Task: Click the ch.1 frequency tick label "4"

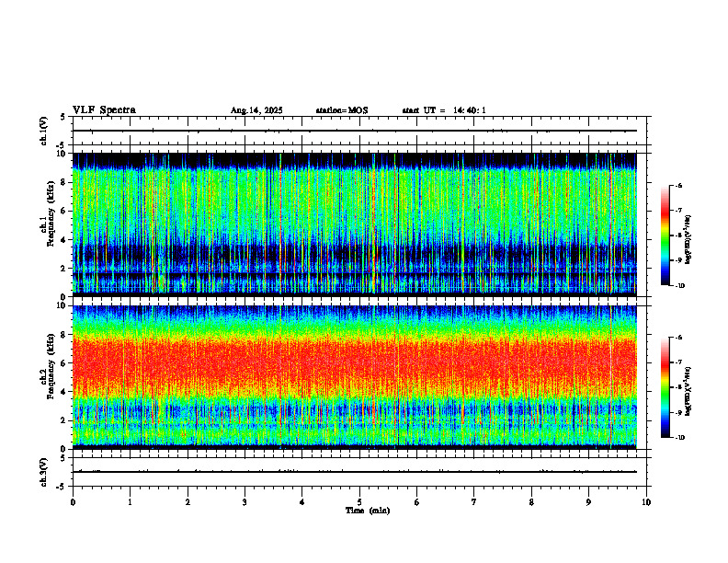Action: [x=64, y=240]
